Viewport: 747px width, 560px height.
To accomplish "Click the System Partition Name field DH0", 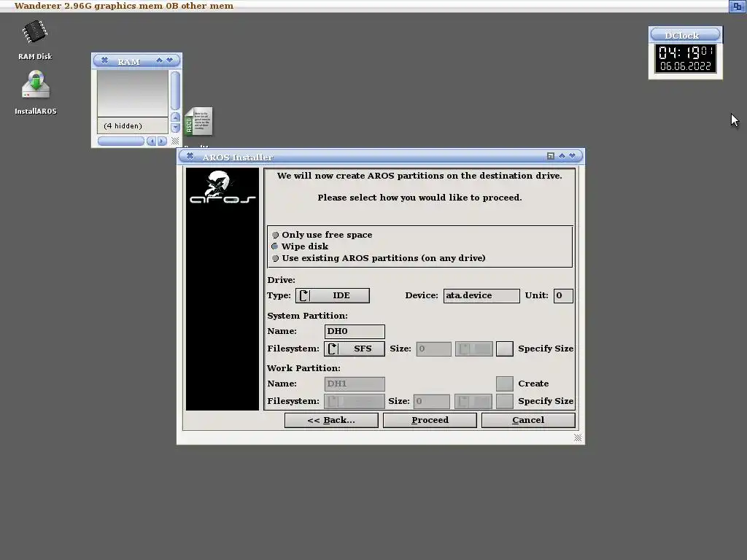I will 355,332.
